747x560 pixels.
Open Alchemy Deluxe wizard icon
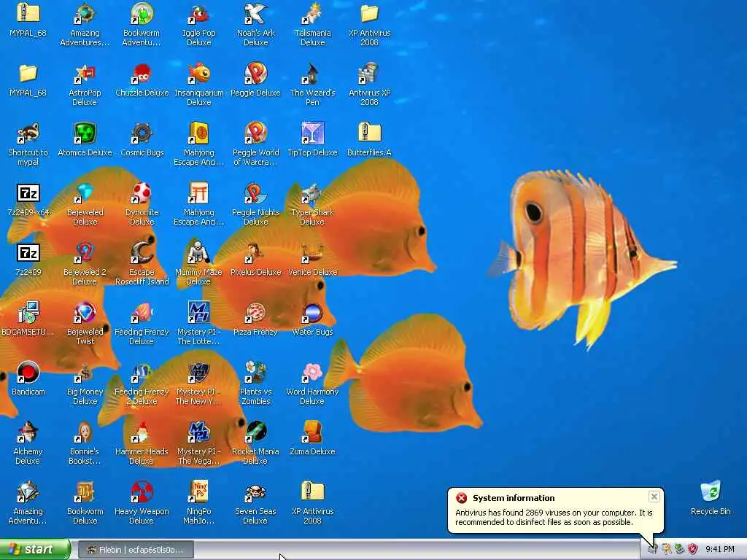28,432
